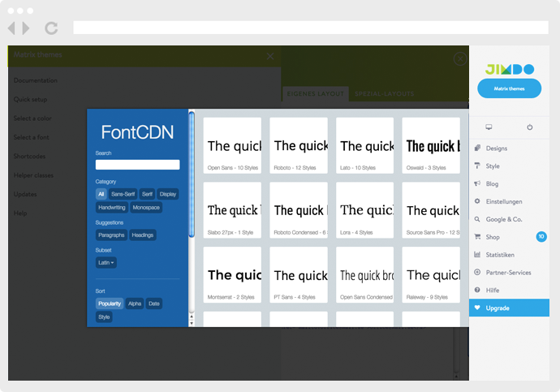Click the desktop preview monitor icon

coord(489,127)
